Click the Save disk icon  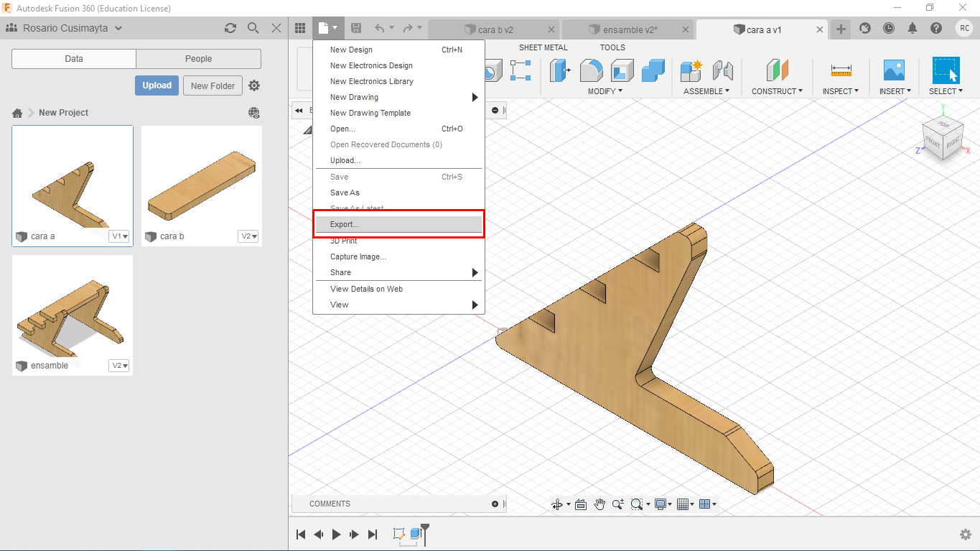356,28
